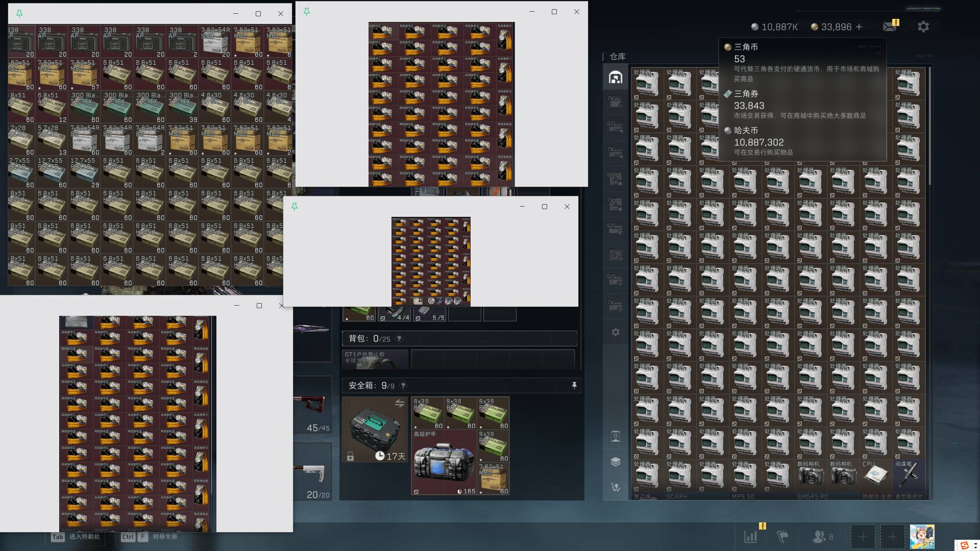
Task: Click the stacked layers icon in warehouse sidebar
Action: (616, 462)
